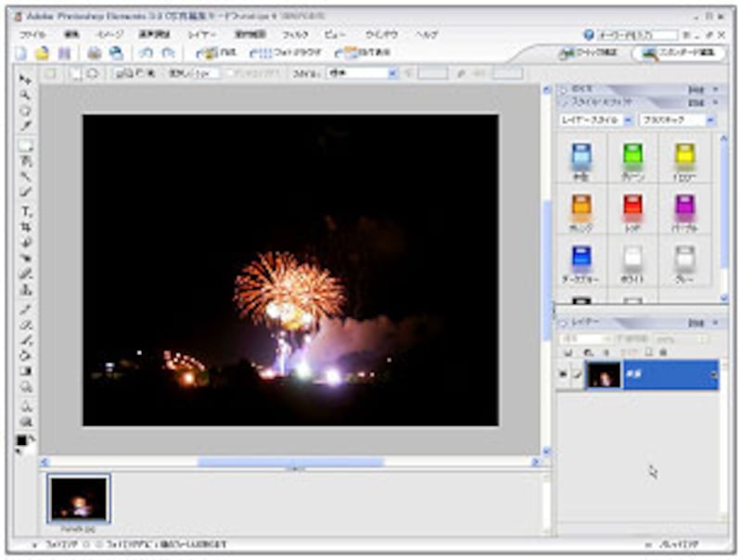Click the Open folder icon in the shortcuts bar
The width and height of the screenshot is (742, 560).
coord(42,53)
